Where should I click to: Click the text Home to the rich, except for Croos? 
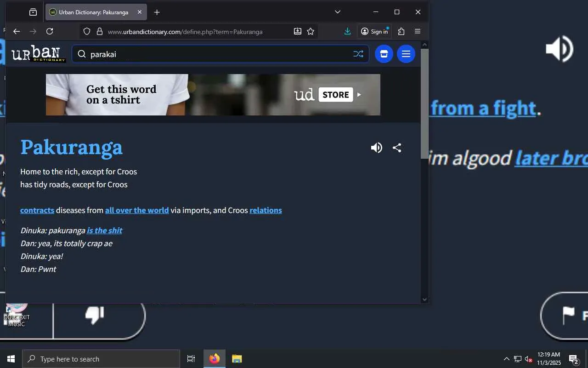click(x=79, y=172)
